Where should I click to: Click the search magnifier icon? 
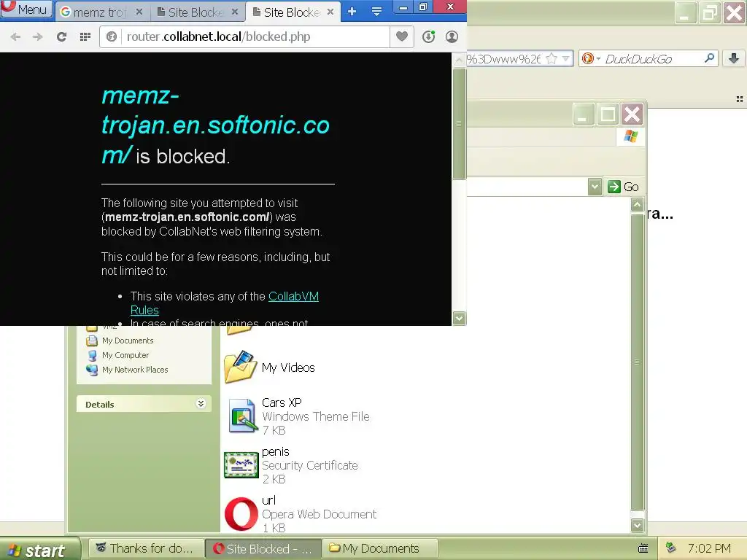pos(709,58)
